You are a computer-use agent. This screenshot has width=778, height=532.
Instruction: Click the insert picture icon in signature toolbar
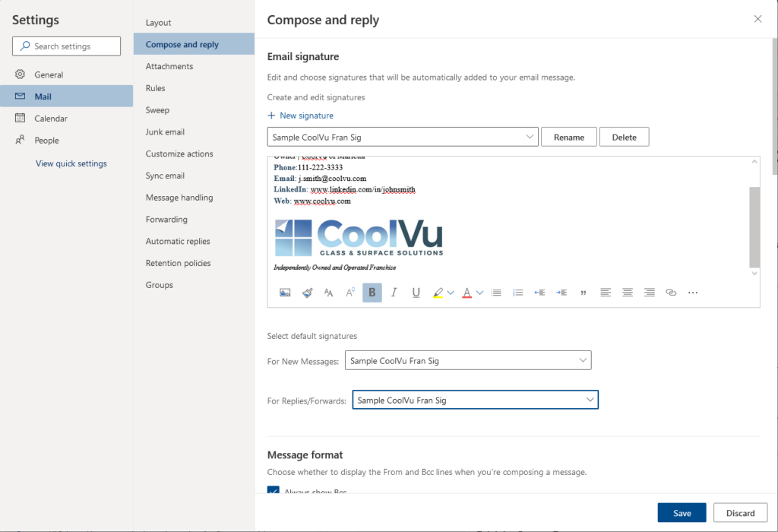(x=285, y=293)
